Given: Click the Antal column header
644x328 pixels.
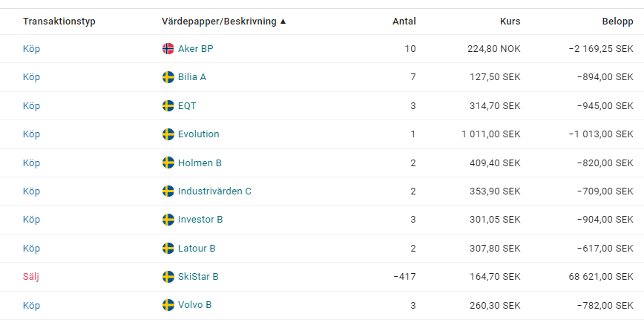Looking at the screenshot, I should point(404,22).
